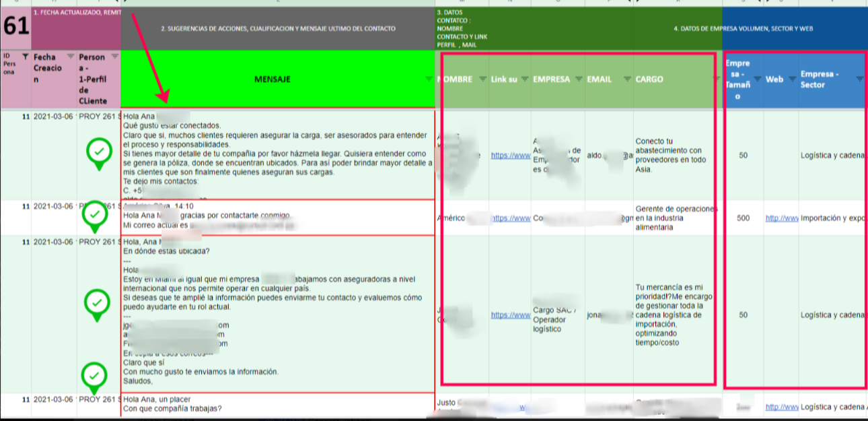This screenshot has width=868, height=421.
Task: Select the Web header cell
Action: (781, 79)
